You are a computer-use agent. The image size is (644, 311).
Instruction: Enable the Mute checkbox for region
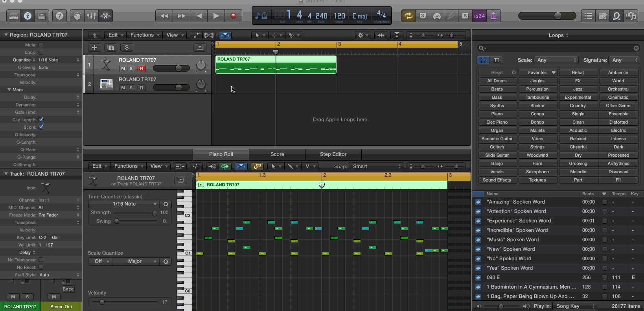coord(41,45)
